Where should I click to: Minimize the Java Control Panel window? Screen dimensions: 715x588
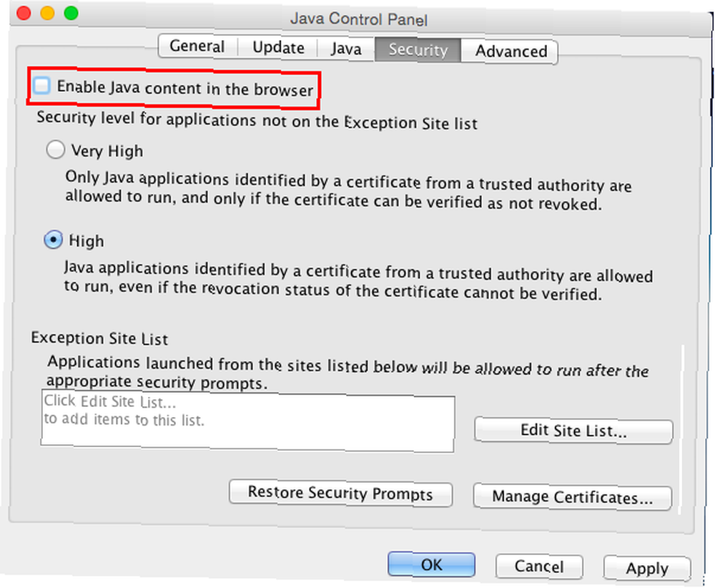(47, 13)
